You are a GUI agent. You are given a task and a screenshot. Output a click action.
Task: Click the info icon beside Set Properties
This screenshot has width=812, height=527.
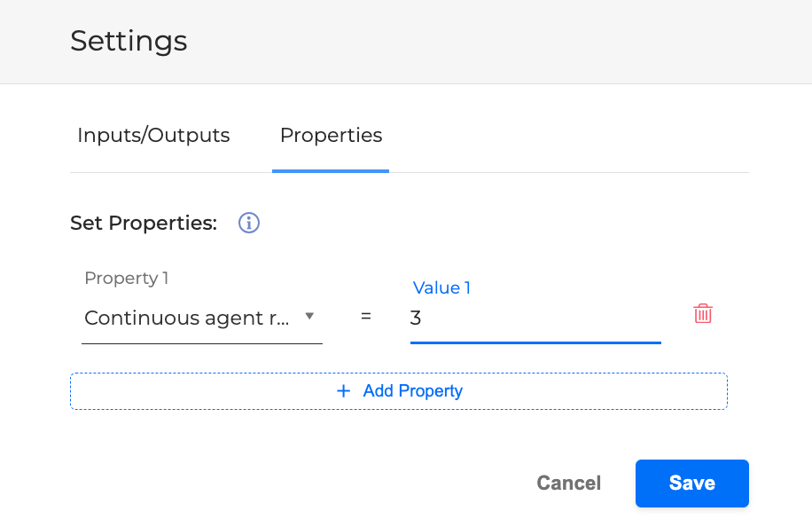[249, 223]
